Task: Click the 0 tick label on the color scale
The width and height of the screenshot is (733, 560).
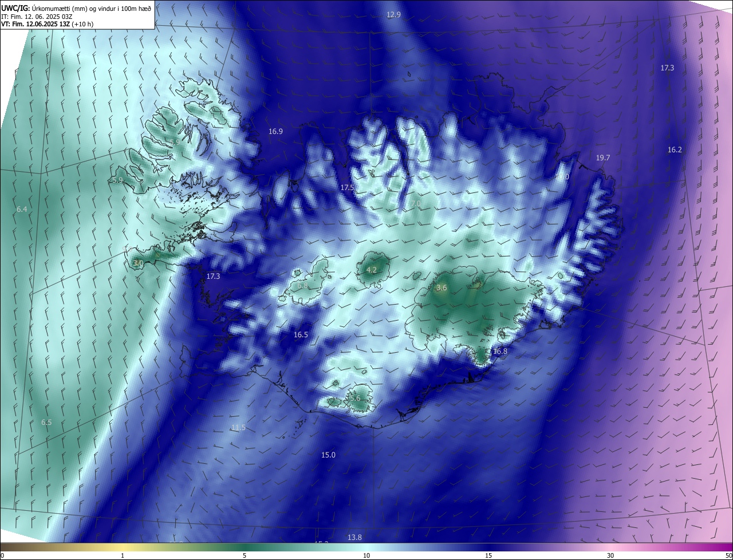Action: 2,556
